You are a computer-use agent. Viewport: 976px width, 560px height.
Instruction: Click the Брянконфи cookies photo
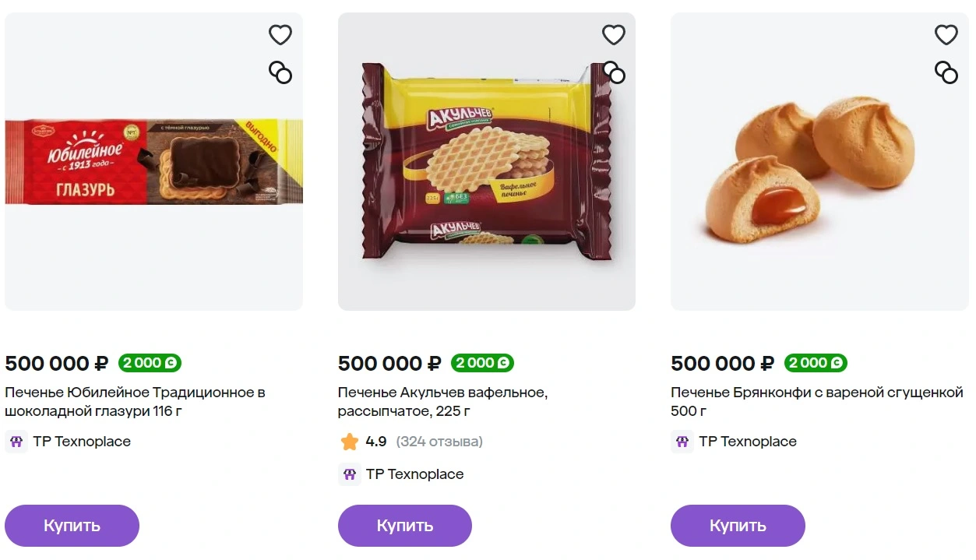(819, 162)
